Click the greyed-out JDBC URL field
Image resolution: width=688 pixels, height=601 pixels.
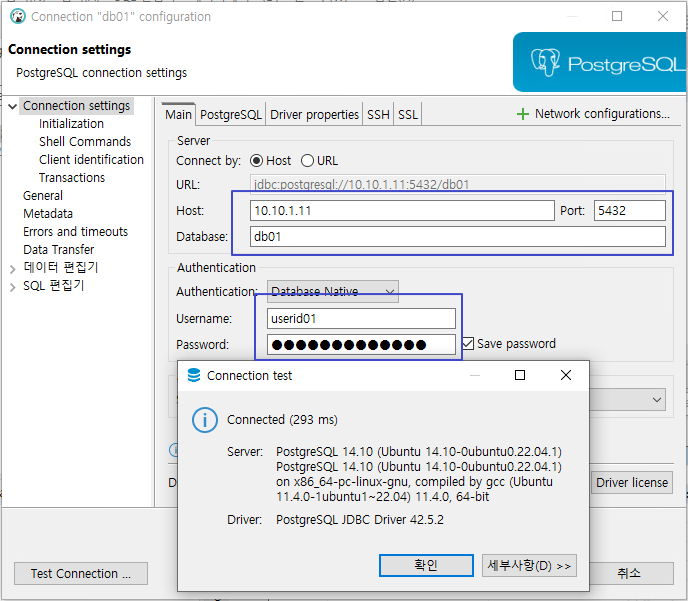458,184
